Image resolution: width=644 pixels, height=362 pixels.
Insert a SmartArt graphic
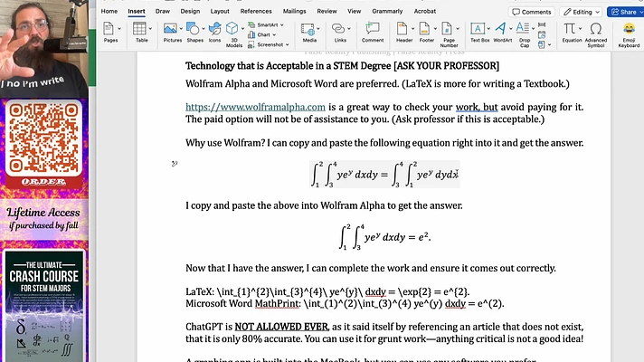[x=265, y=24]
